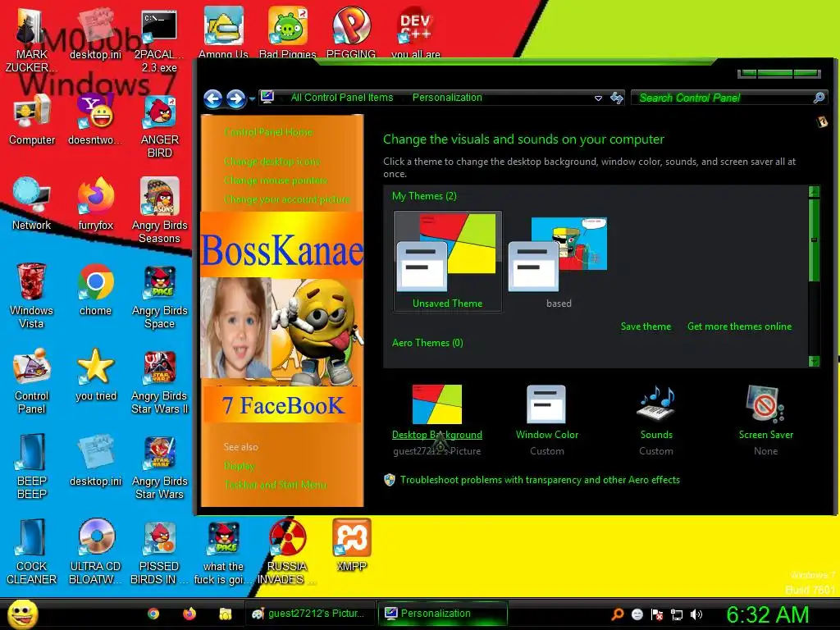Go forward in Control Panel navigation

[x=235, y=98]
